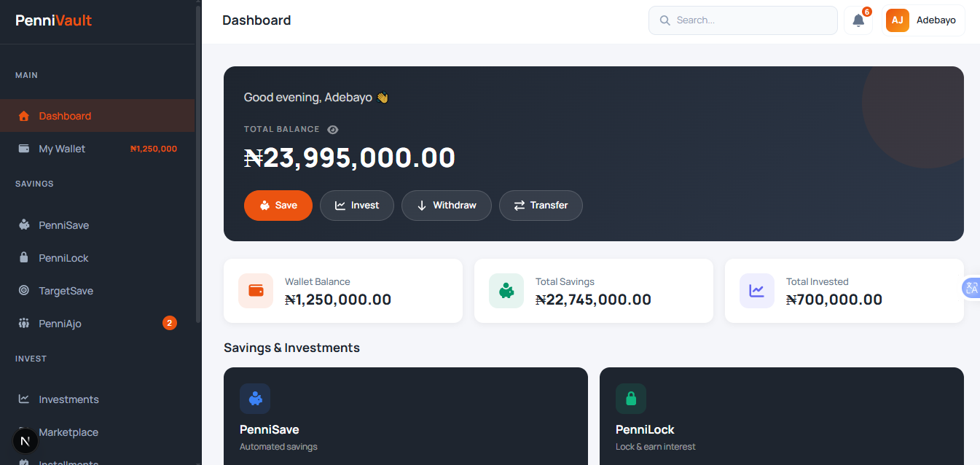Open PenniLock via its padlock icon
The height and width of the screenshot is (465, 980).
(x=23, y=257)
